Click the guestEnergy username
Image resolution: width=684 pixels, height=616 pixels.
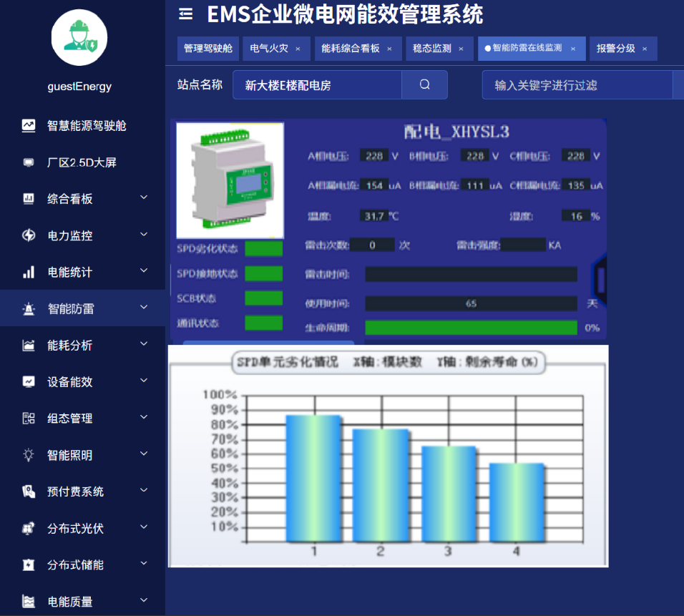79,87
